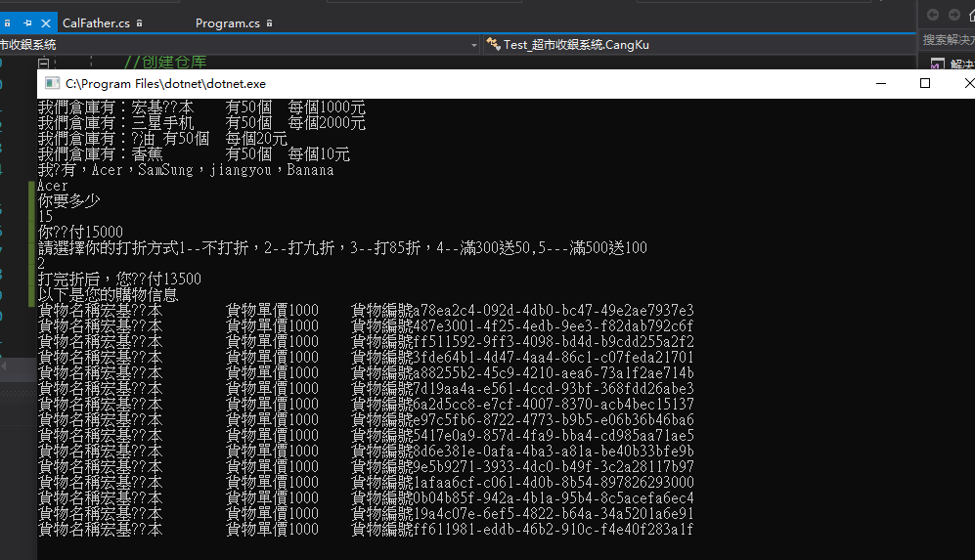Click the console line with 每個1000元
Screen dimensions: 975x560
coord(201,107)
